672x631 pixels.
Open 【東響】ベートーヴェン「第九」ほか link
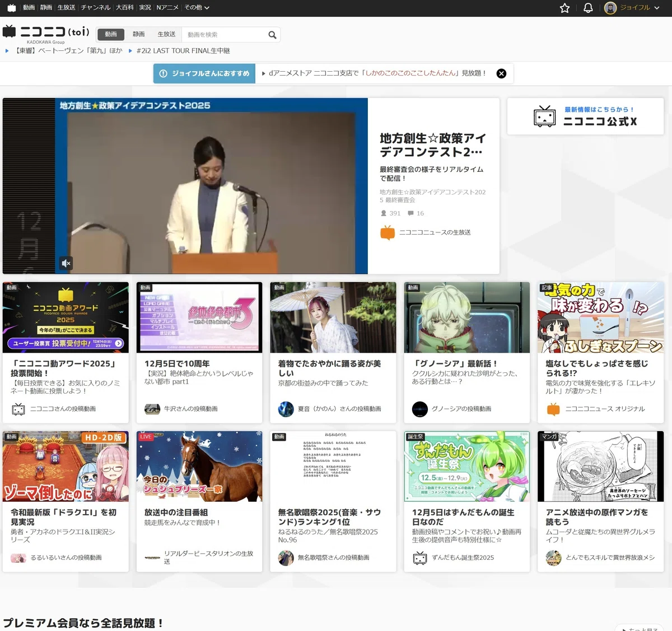69,51
